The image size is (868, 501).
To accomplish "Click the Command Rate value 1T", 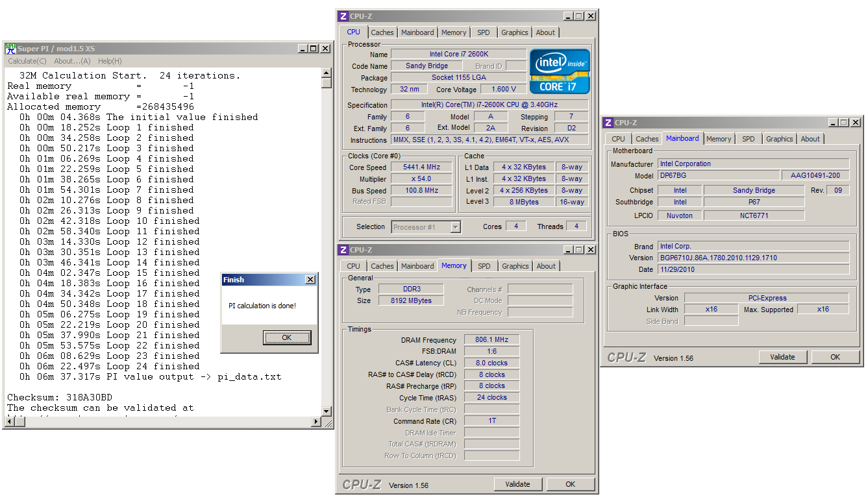I will click(x=491, y=422).
